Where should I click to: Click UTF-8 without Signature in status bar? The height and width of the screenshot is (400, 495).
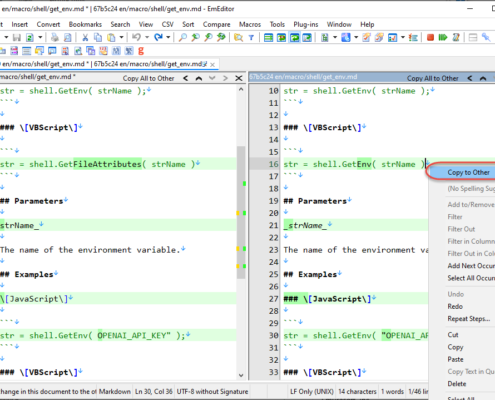coord(212,391)
